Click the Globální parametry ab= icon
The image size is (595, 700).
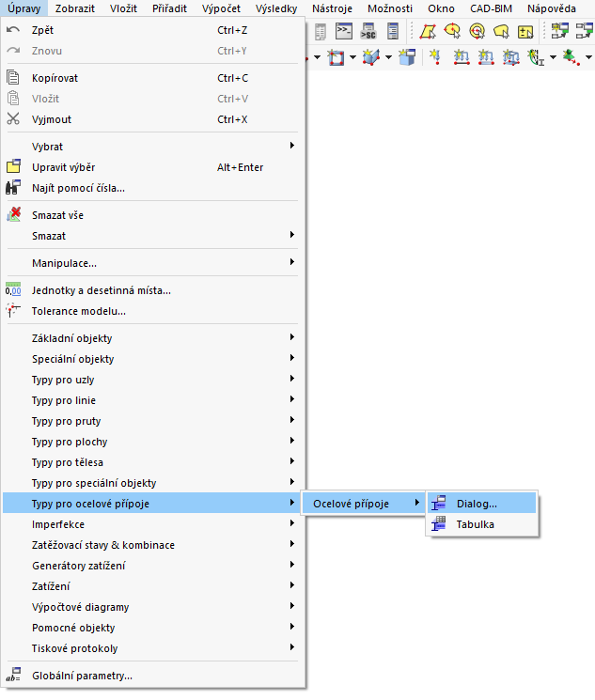click(13, 675)
